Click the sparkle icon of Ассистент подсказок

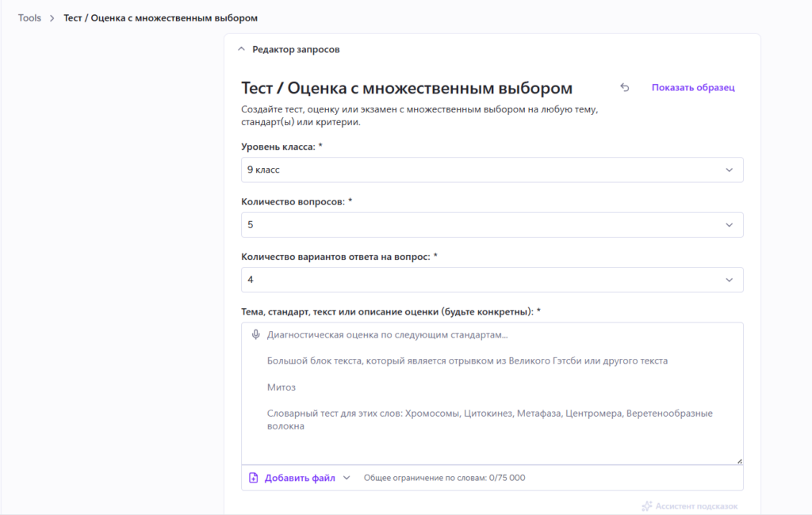[647, 506]
